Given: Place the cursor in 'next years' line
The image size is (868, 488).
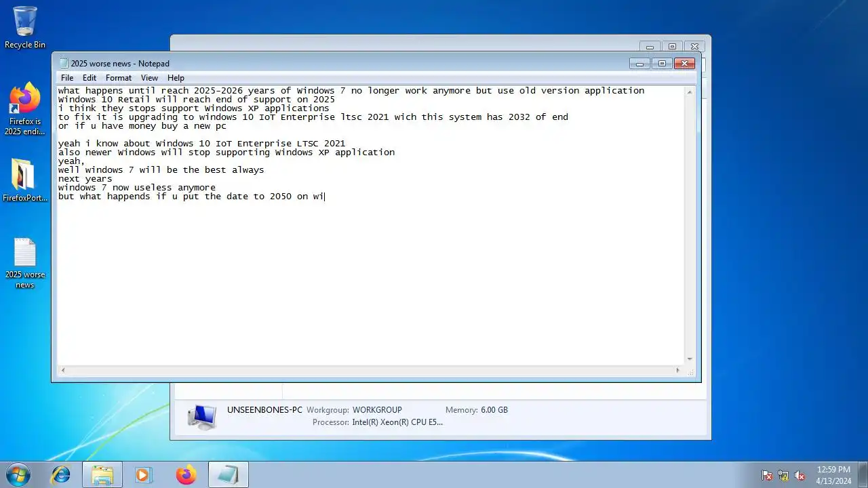Looking at the screenshot, I should 85,179.
